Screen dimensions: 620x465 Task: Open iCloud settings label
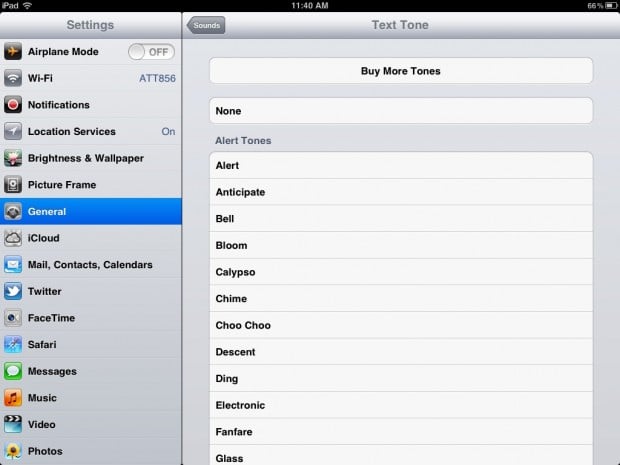pos(43,238)
